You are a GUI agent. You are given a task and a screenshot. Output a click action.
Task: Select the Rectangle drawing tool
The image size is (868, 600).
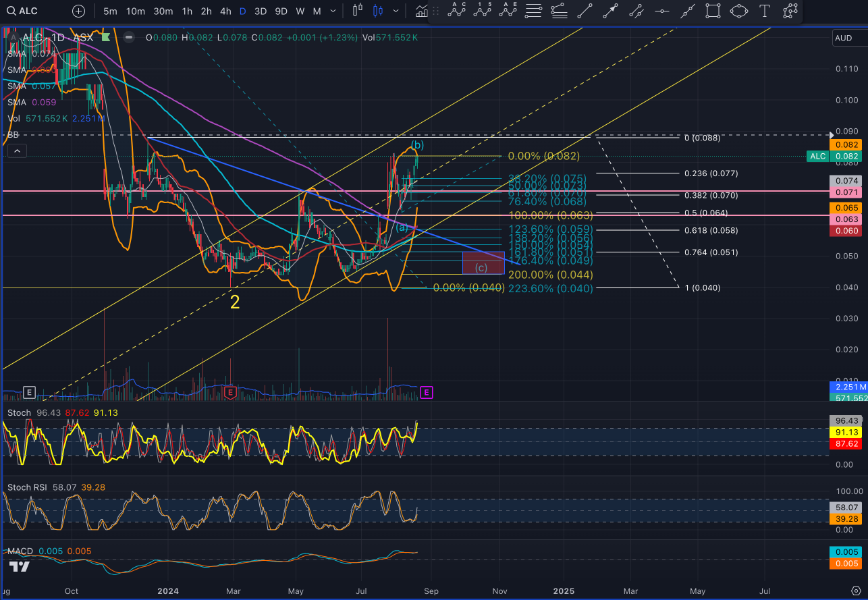click(713, 11)
